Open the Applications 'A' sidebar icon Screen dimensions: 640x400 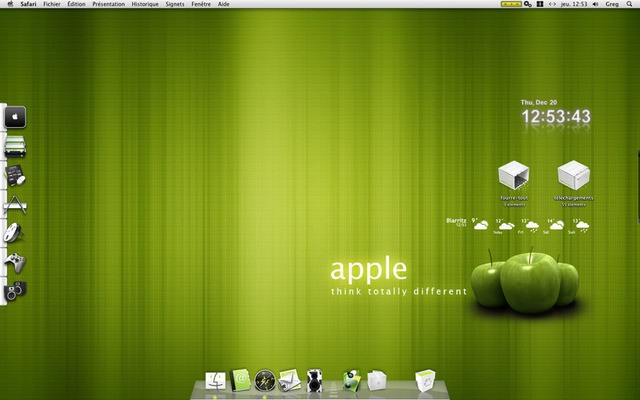point(15,204)
